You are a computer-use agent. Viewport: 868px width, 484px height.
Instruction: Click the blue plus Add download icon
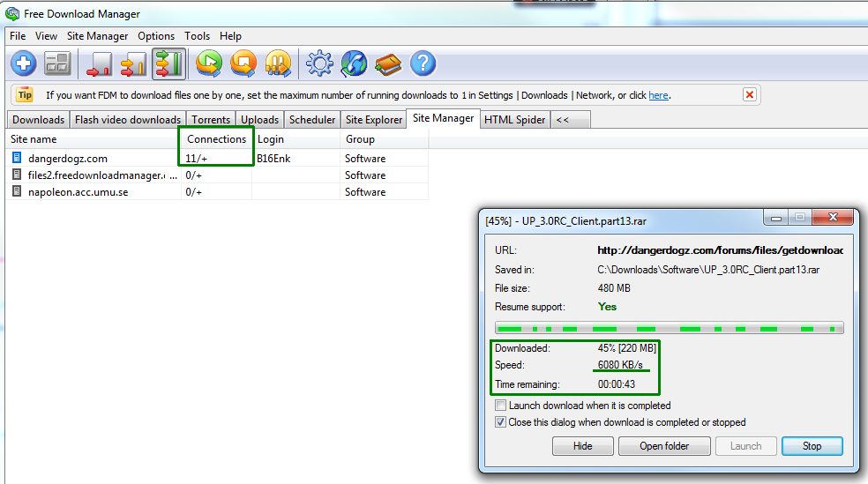pyautogui.click(x=23, y=63)
